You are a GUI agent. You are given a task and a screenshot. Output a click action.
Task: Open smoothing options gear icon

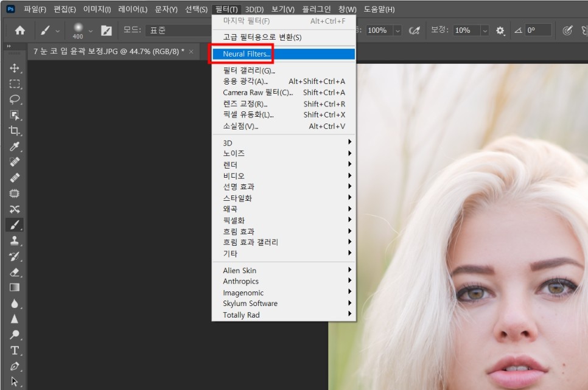(500, 30)
